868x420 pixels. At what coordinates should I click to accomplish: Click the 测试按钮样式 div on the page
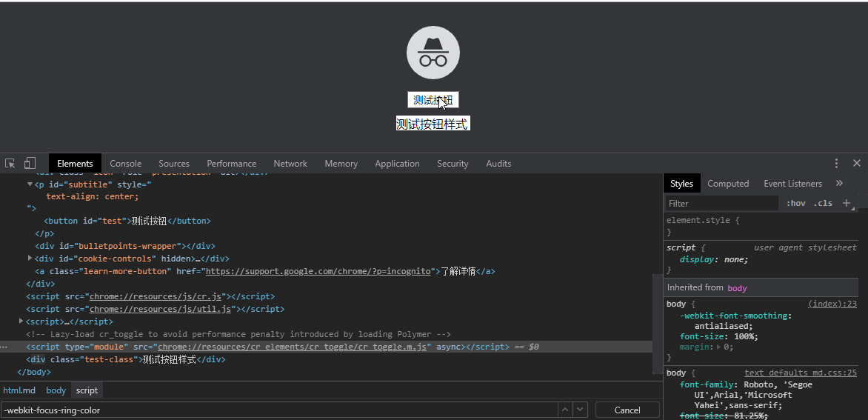point(433,124)
